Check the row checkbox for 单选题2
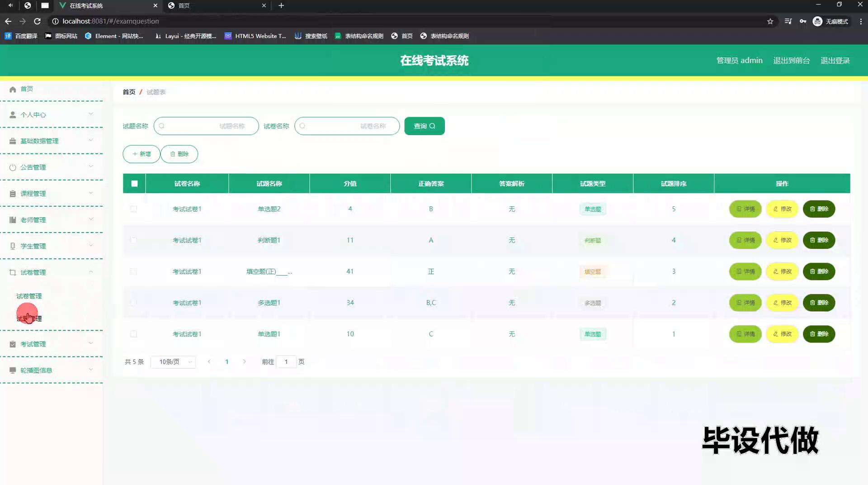868x485 pixels. pos(133,209)
